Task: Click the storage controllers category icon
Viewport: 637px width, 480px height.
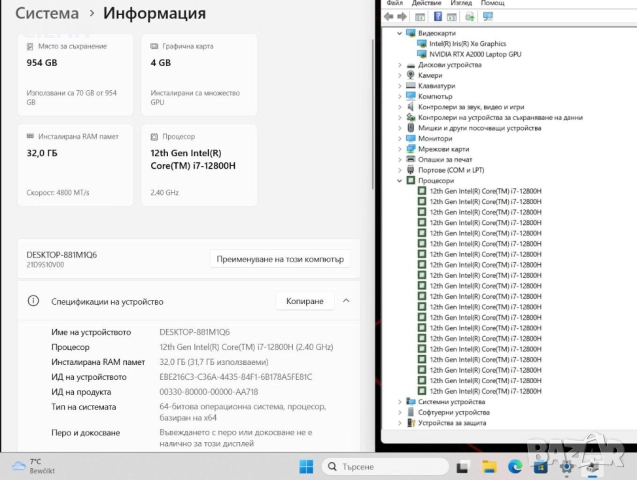Action: tap(411, 117)
